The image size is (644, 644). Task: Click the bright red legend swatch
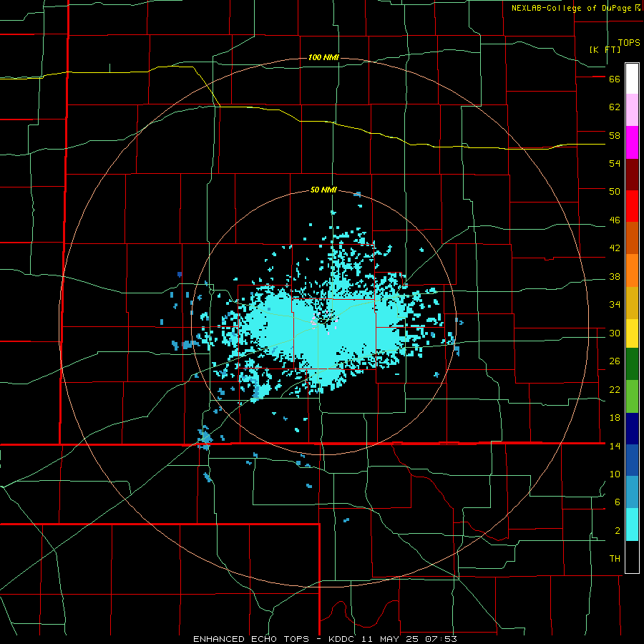[x=632, y=206]
